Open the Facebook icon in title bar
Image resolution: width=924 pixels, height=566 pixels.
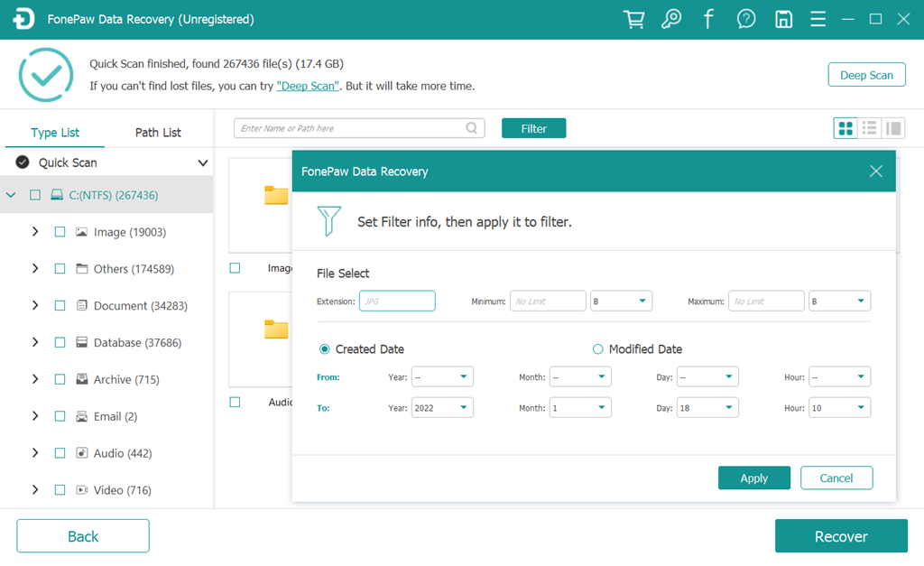(708, 20)
